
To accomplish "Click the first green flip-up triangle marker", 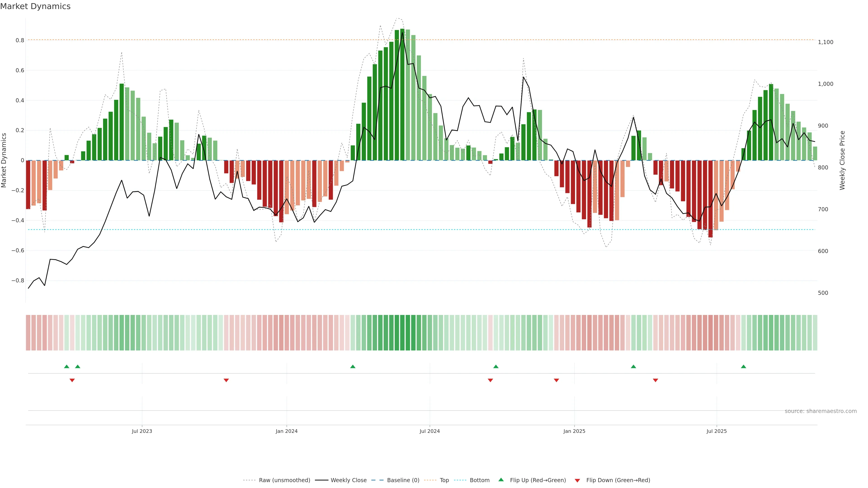I will click(66, 366).
